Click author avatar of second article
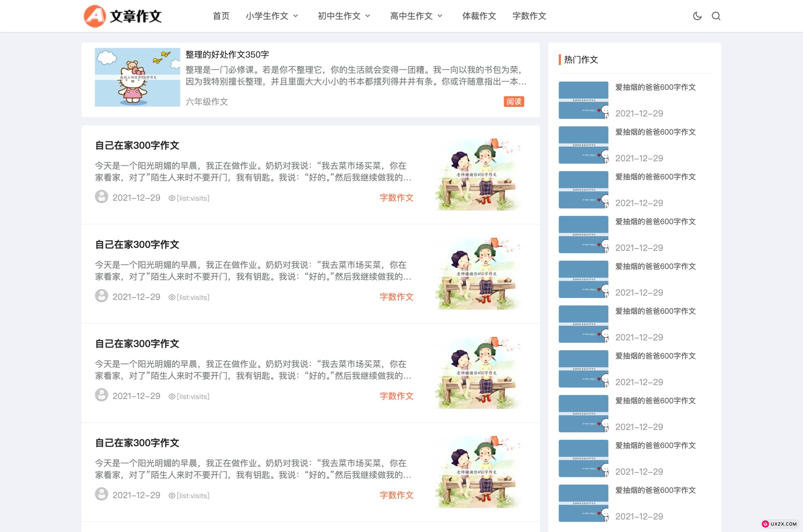 [101, 296]
